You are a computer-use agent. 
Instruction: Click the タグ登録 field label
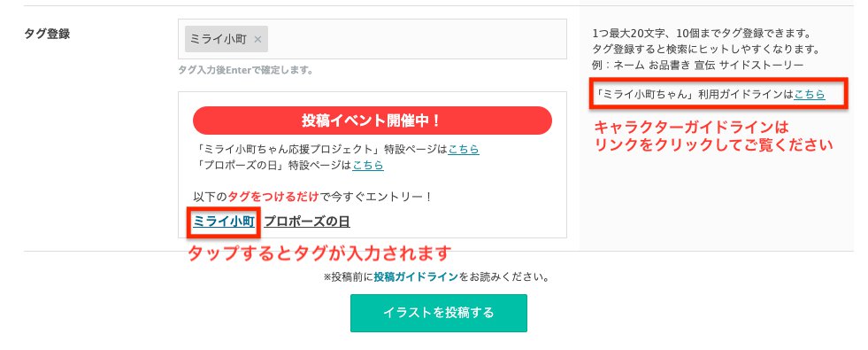[x=47, y=34]
